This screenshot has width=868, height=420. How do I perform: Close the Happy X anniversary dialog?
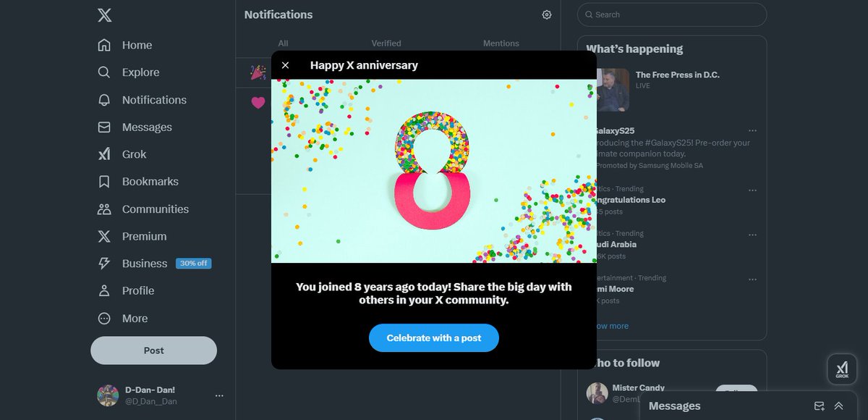pos(285,65)
